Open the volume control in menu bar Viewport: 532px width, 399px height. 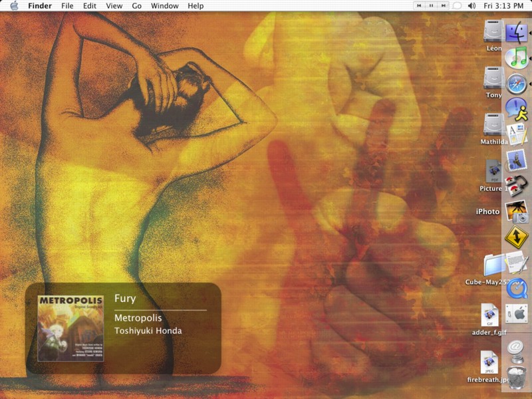pyautogui.click(x=471, y=5)
